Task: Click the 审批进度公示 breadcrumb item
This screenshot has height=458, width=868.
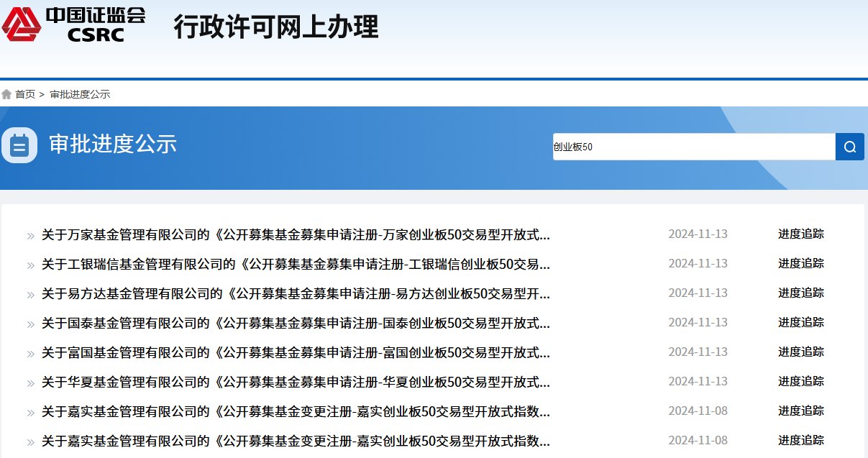Action: pos(80,94)
